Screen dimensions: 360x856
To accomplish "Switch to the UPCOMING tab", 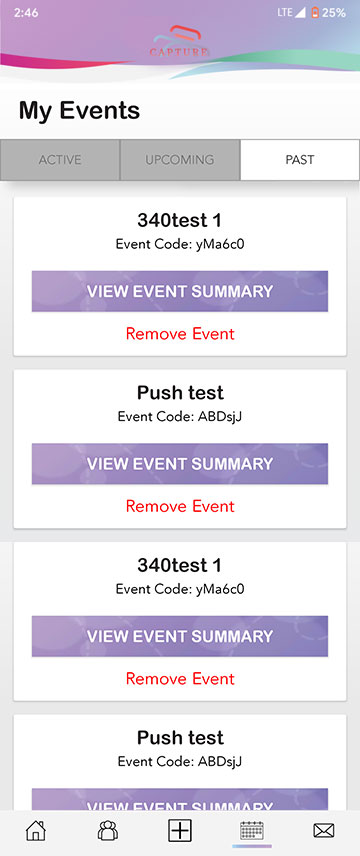I will [180, 160].
